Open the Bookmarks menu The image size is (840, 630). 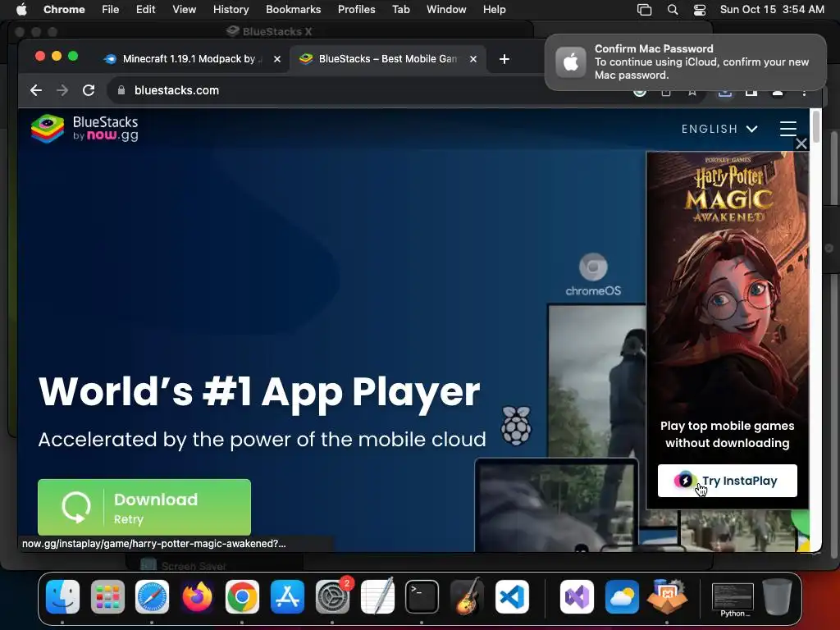click(293, 10)
